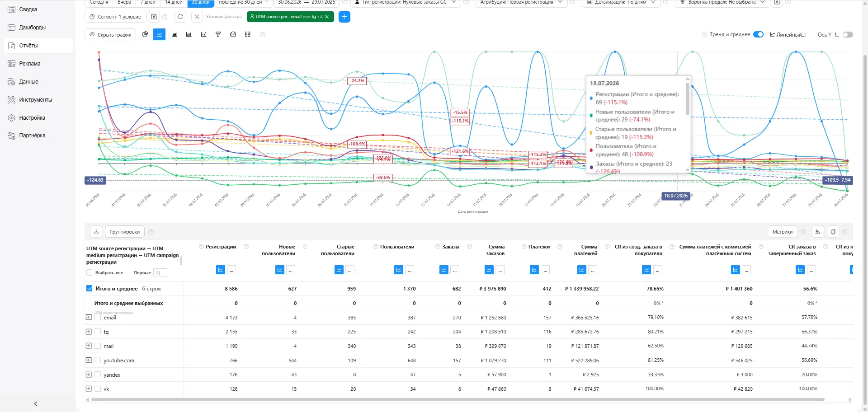Expand the vk row
Viewport: 868px width, 412px height.
[x=89, y=389]
